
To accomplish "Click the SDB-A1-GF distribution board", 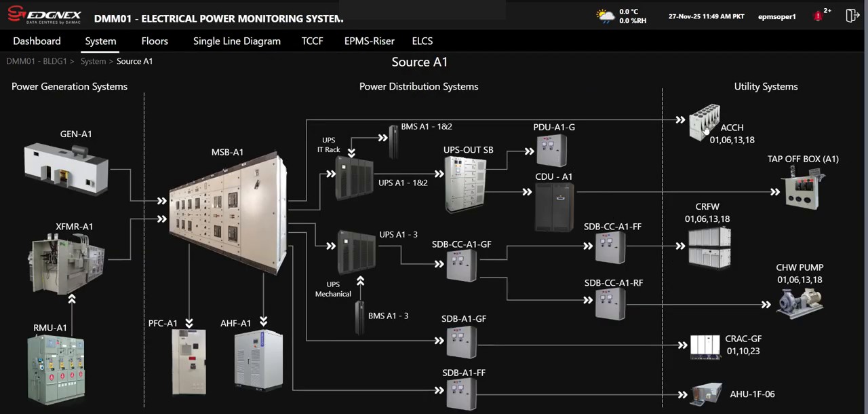I will point(462,342).
